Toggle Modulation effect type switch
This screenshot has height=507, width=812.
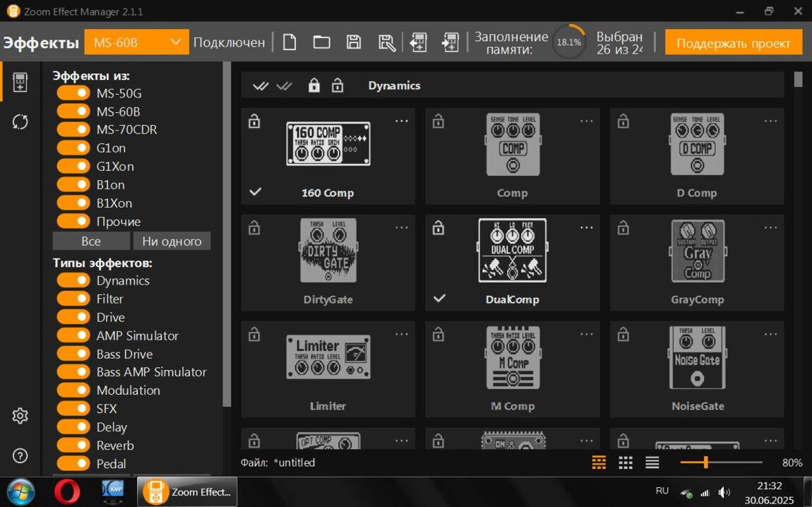pyautogui.click(x=73, y=390)
